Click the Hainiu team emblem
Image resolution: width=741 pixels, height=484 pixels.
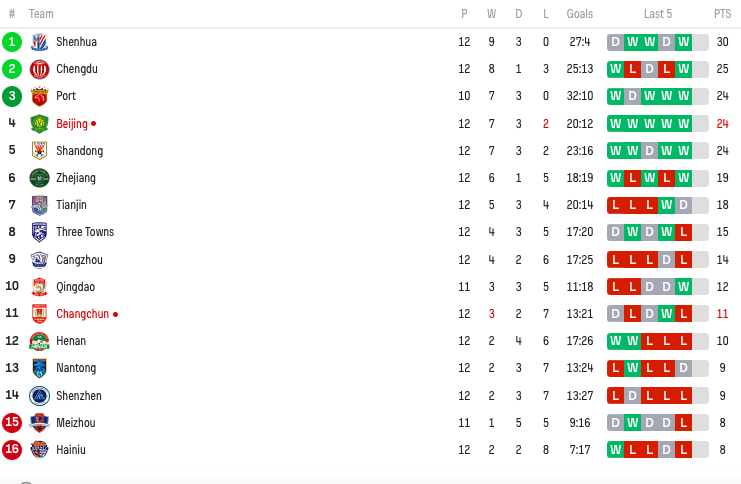(x=39, y=450)
